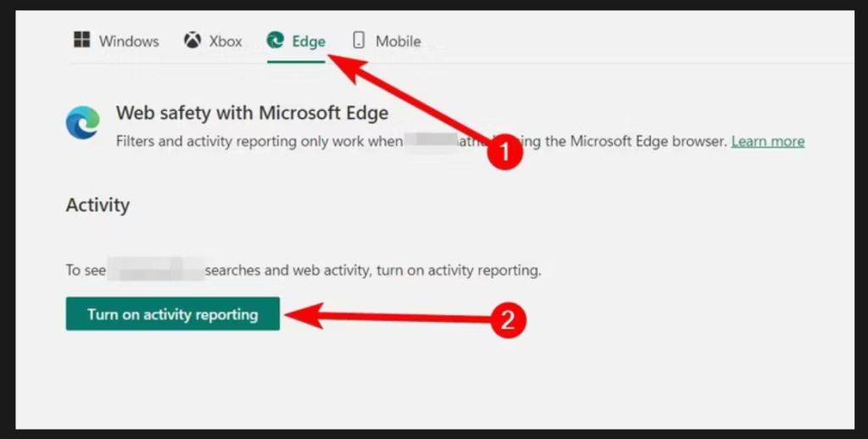The height and width of the screenshot is (439, 868).
Task: Go to the Mobile tab
Action: click(398, 41)
